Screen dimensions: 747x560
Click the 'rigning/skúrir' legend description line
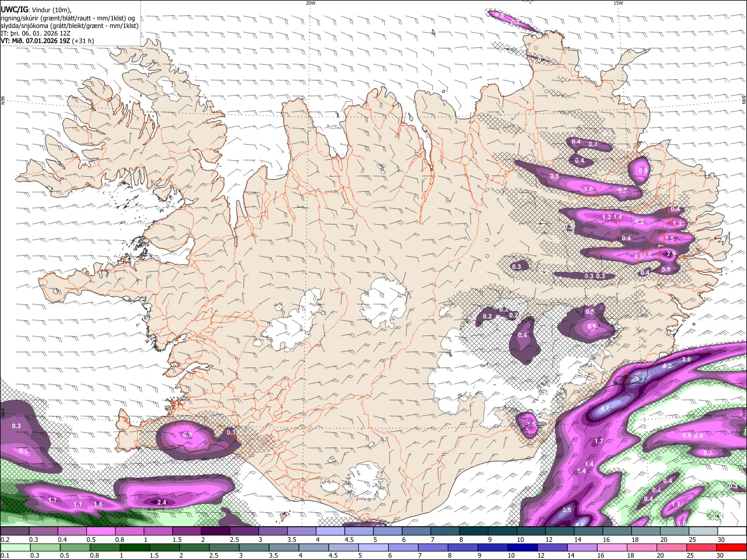[68, 17]
